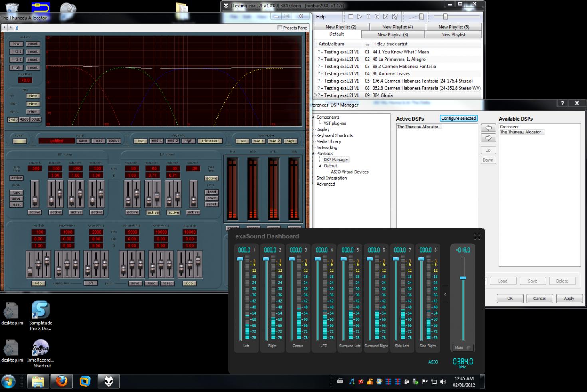Switch to New Playlist (2) tab
This screenshot has width=587, height=392.
click(x=341, y=27)
